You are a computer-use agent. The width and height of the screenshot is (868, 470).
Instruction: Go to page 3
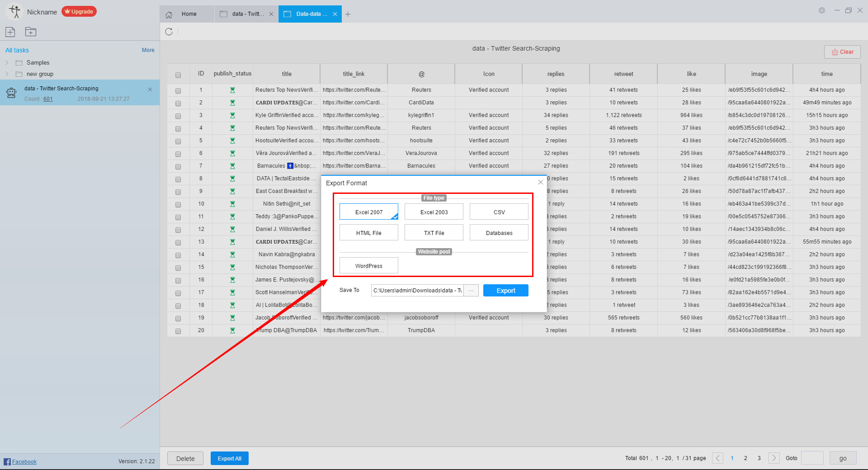click(x=759, y=458)
